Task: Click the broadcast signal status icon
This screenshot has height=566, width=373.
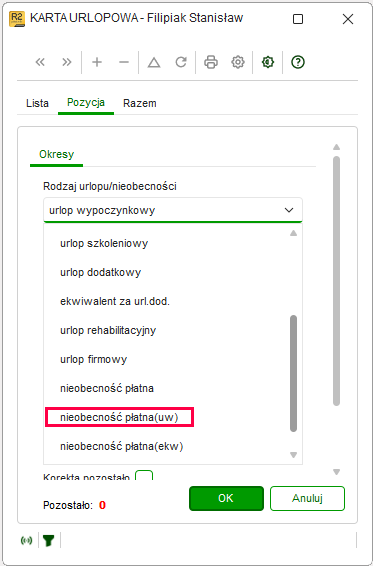Action: (x=26, y=540)
